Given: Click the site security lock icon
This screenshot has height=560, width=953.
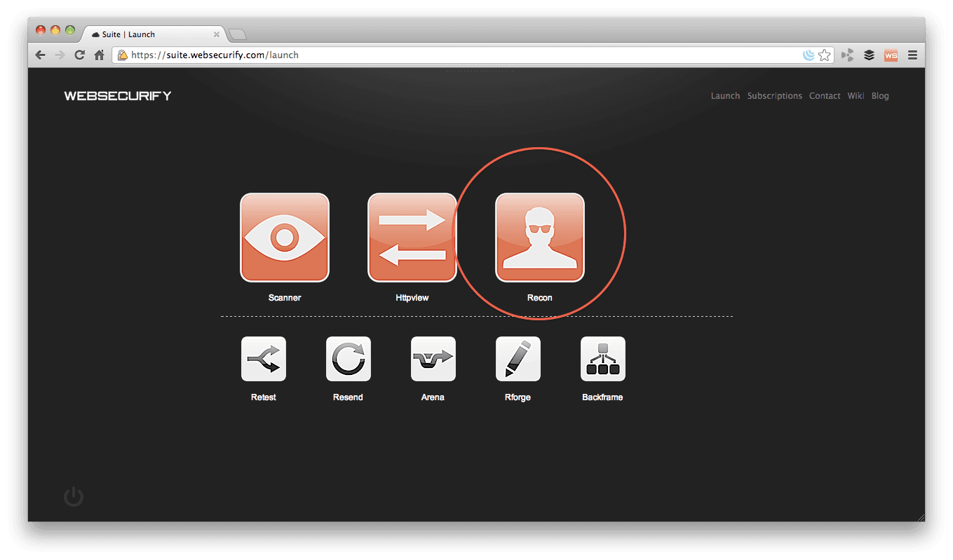Looking at the screenshot, I should tap(122, 55).
